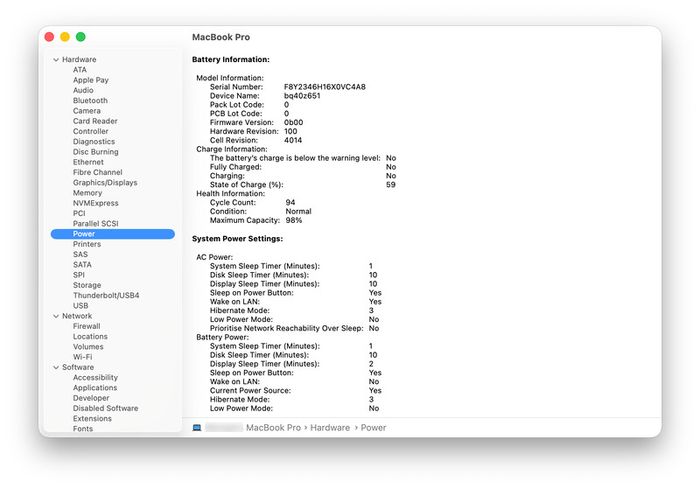Open the Firewall network entry
This screenshot has width=700, height=488.
coord(87,326)
